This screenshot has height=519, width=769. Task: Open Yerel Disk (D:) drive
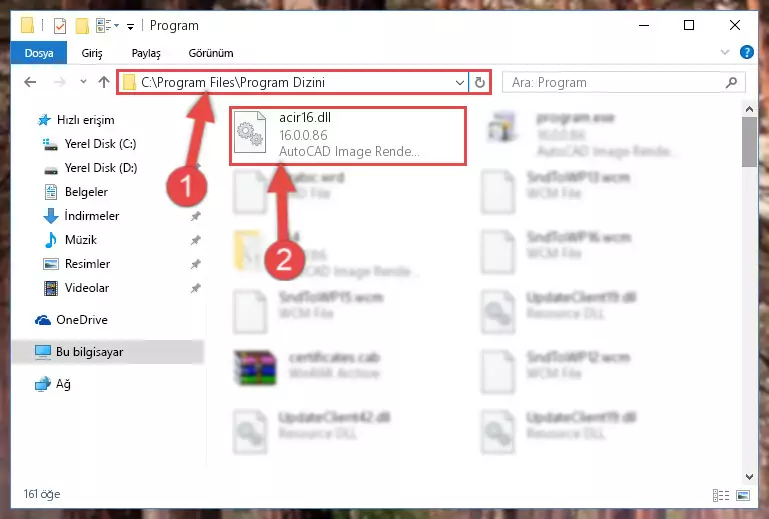101,168
